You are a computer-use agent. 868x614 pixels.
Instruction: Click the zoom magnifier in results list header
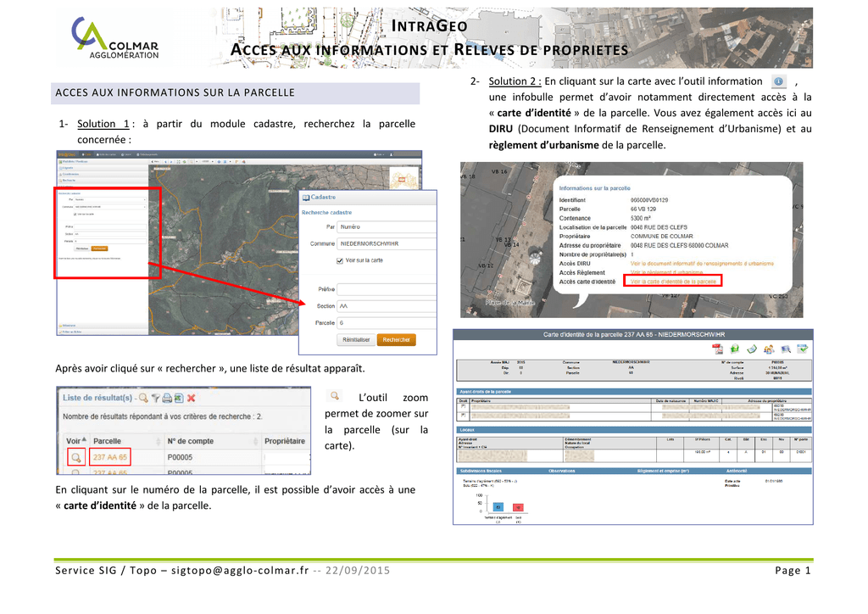(143, 398)
